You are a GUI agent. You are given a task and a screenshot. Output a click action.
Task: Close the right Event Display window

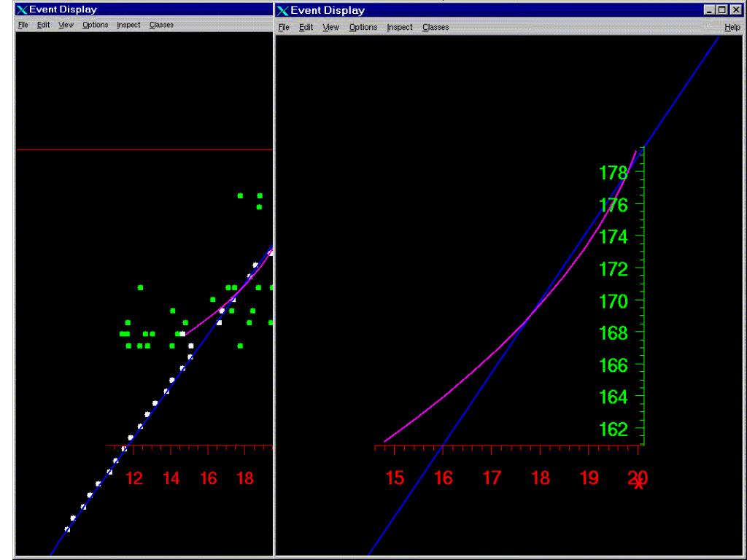[x=734, y=10]
